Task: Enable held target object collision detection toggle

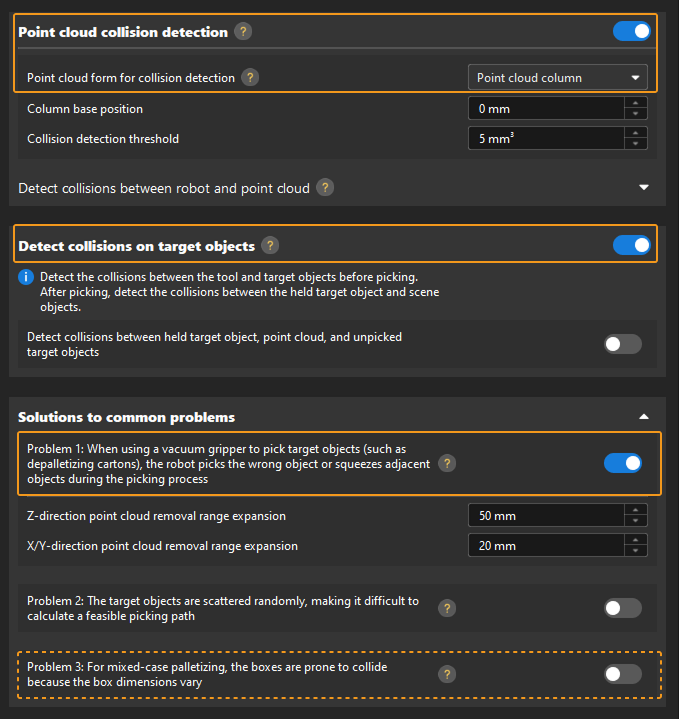Action: (623, 344)
